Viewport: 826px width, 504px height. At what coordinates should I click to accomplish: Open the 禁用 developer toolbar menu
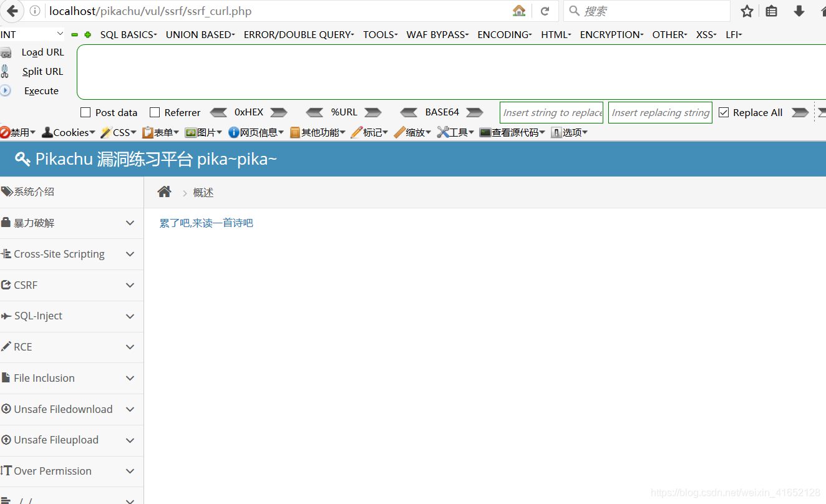coord(18,132)
